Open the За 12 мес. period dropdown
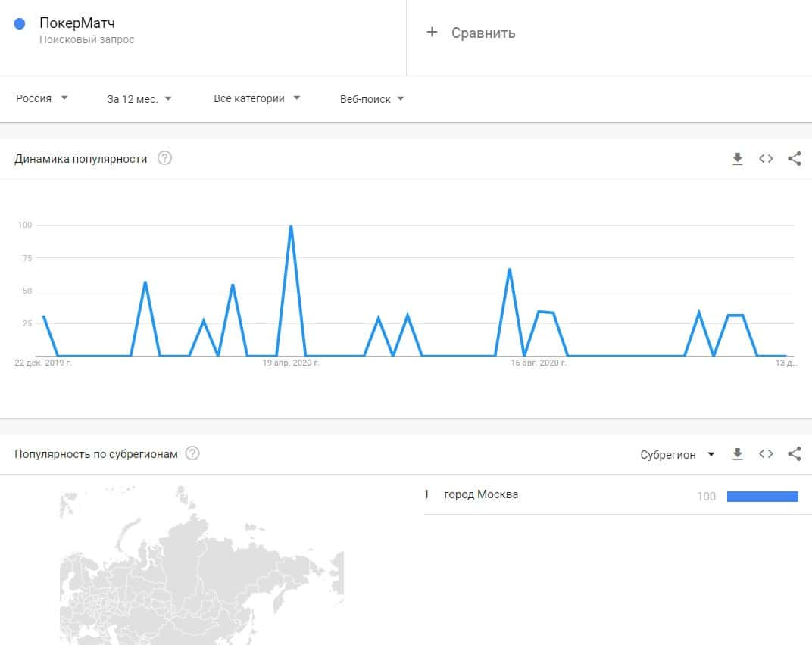This screenshot has height=645, width=812. click(x=139, y=99)
